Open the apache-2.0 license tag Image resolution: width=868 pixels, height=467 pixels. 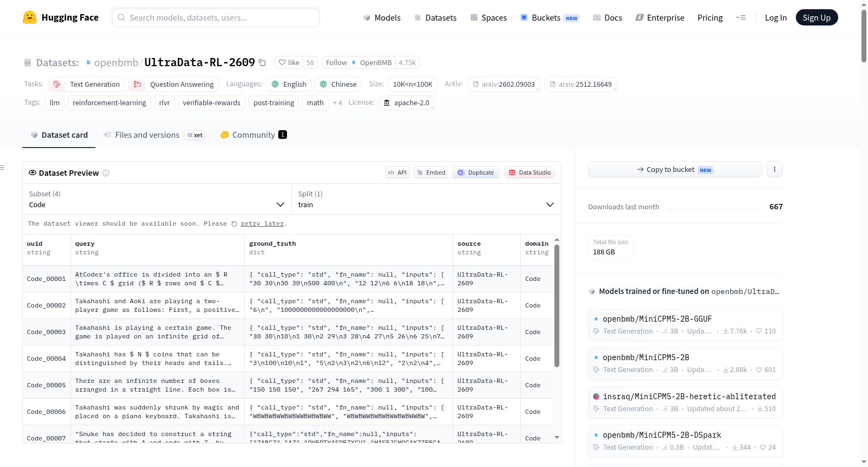(407, 103)
